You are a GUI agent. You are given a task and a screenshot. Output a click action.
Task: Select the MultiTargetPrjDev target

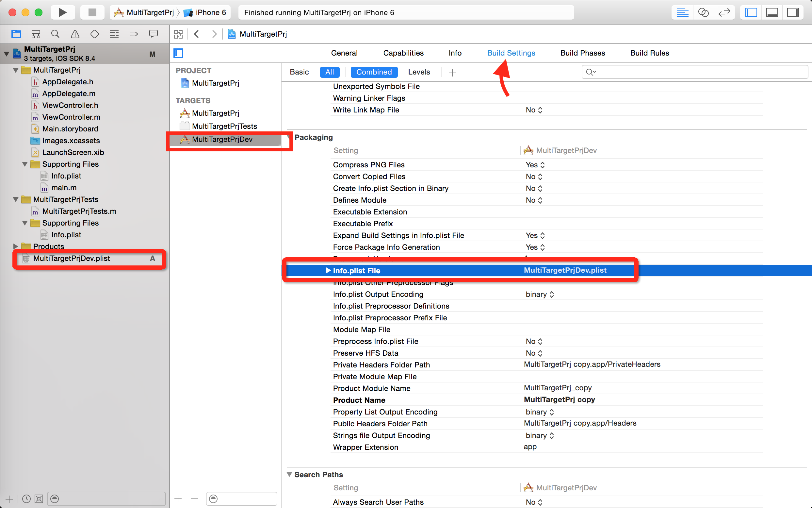coord(225,140)
